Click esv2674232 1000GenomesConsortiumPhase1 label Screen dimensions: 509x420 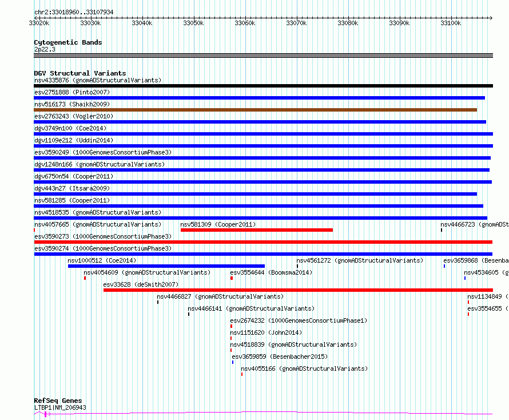pyautogui.click(x=299, y=320)
